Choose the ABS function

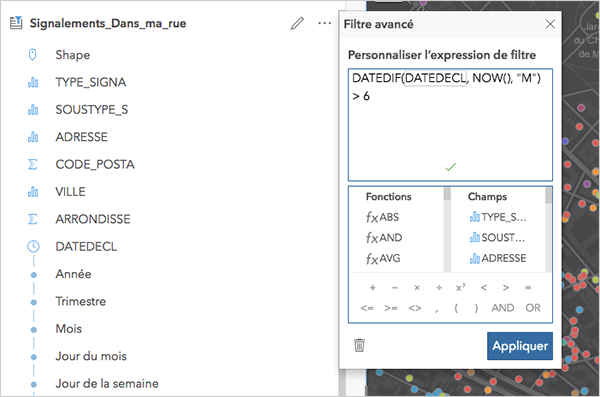coord(383,217)
